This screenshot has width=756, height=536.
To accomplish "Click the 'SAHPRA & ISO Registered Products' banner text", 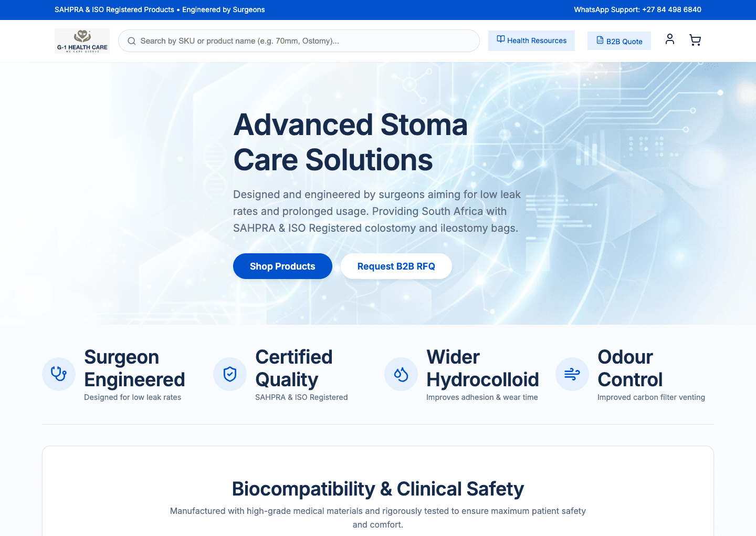I will [114, 9].
